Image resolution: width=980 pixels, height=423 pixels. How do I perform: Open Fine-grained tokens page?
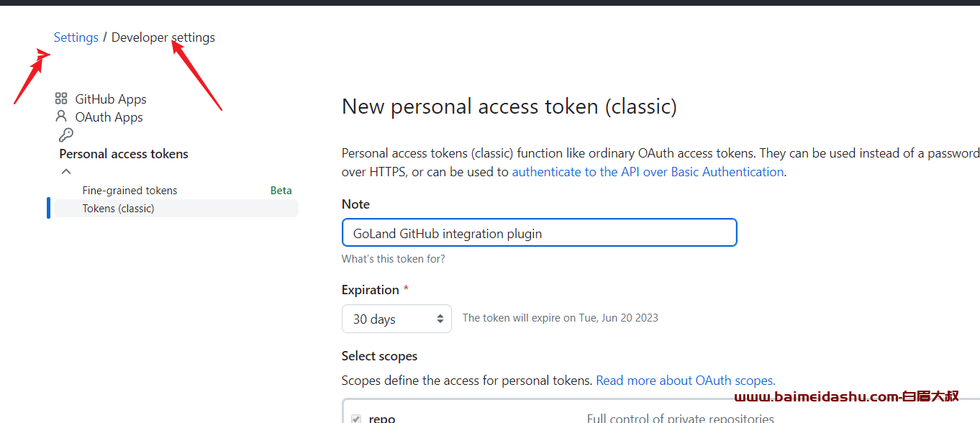(x=130, y=191)
